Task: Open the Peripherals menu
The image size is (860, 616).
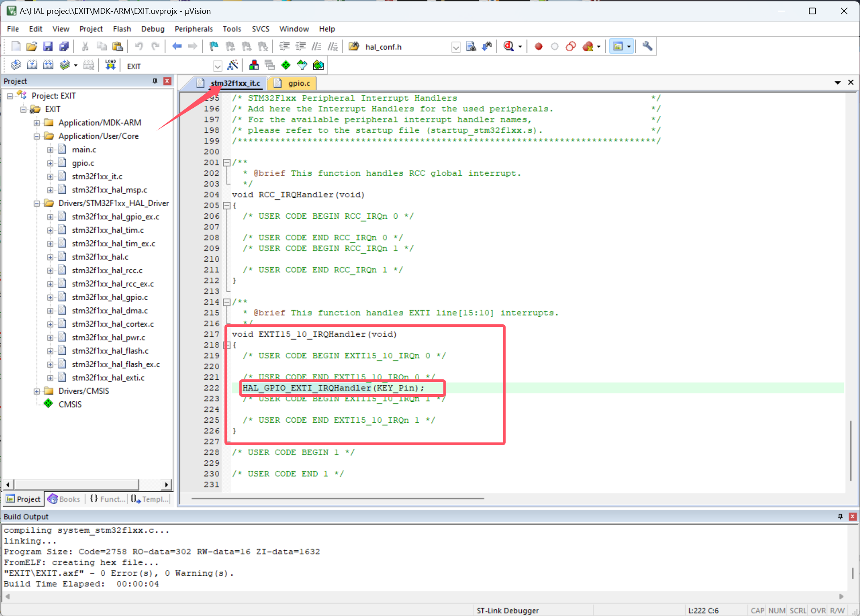Action: point(194,29)
